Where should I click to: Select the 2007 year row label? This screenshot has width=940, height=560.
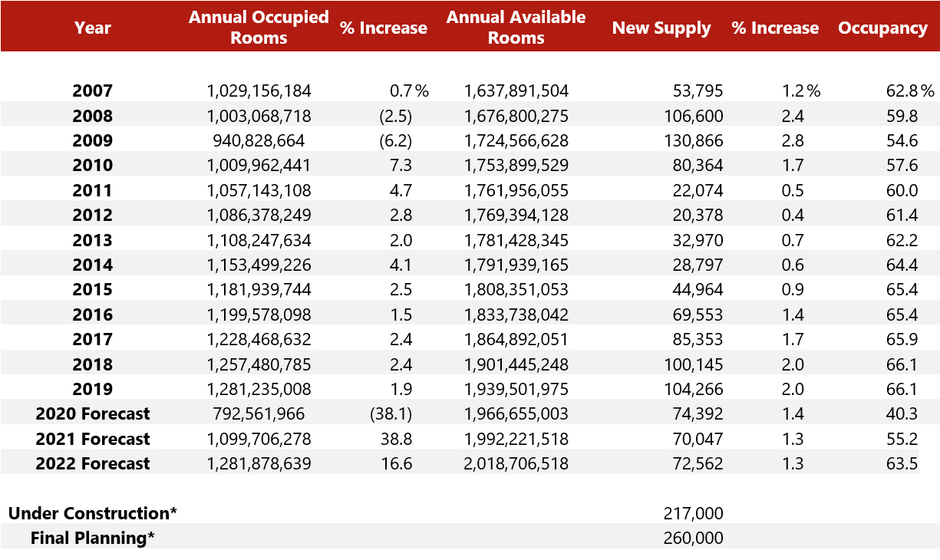(93, 91)
